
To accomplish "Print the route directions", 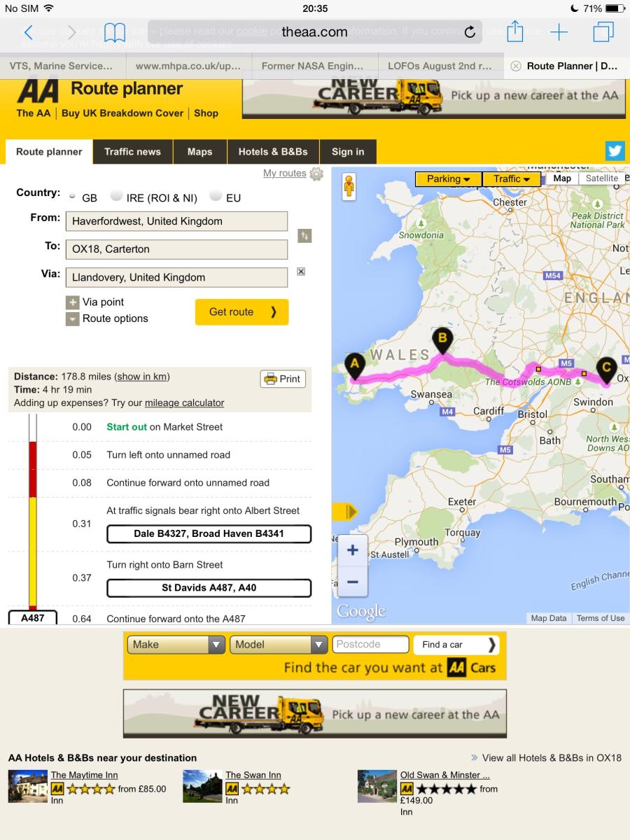I will (283, 379).
